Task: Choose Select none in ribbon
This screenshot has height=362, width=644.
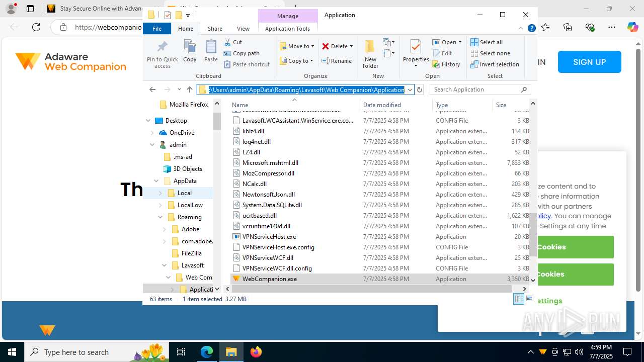Action: tap(490, 53)
